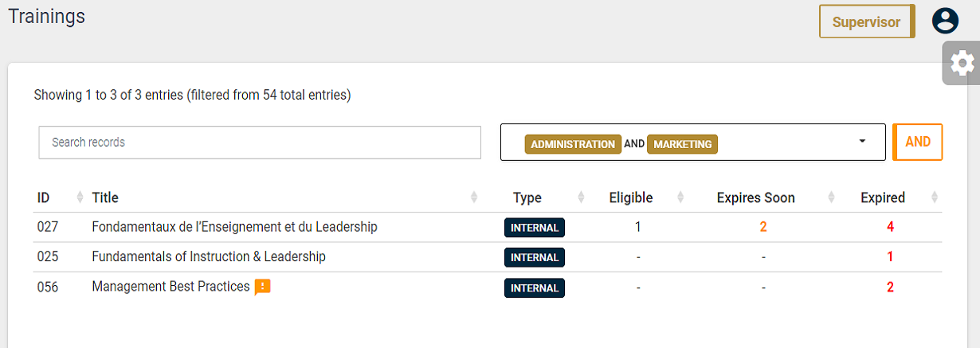The width and height of the screenshot is (980, 348).
Task: Expand the category filter dropdown arrow
Action: (862, 142)
